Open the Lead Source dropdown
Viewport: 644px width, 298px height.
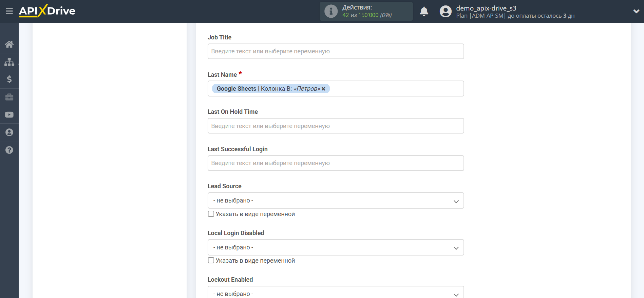336,200
